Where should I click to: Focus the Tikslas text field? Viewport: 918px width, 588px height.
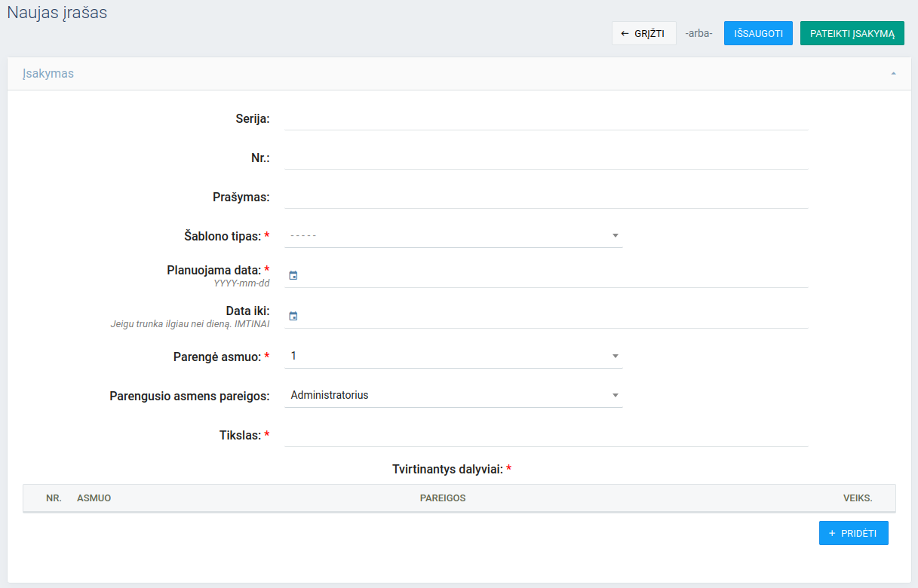[x=546, y=436]
